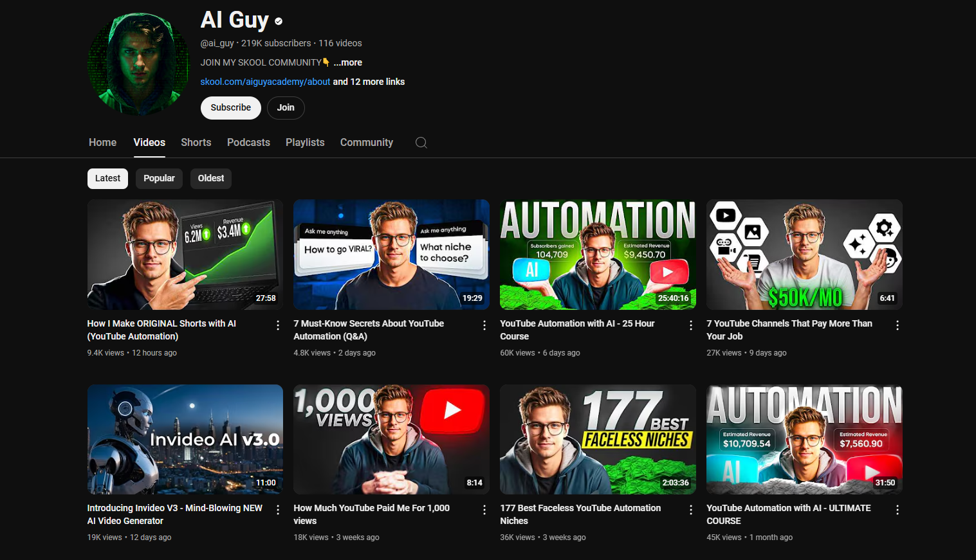This screenshot has height=560, width=976.
Task: Play the 25:40:16 Automation course thumbnail
Action: pyautogui.click(x=598, y=255)
